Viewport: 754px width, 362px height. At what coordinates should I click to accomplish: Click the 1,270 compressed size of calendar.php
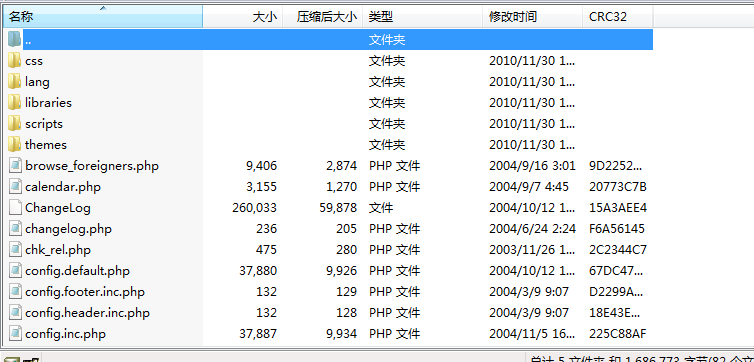pos(341,187)
